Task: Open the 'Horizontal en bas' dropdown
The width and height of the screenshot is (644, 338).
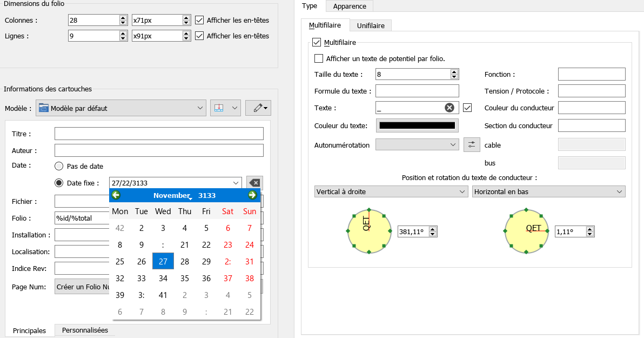Action: 548,192
